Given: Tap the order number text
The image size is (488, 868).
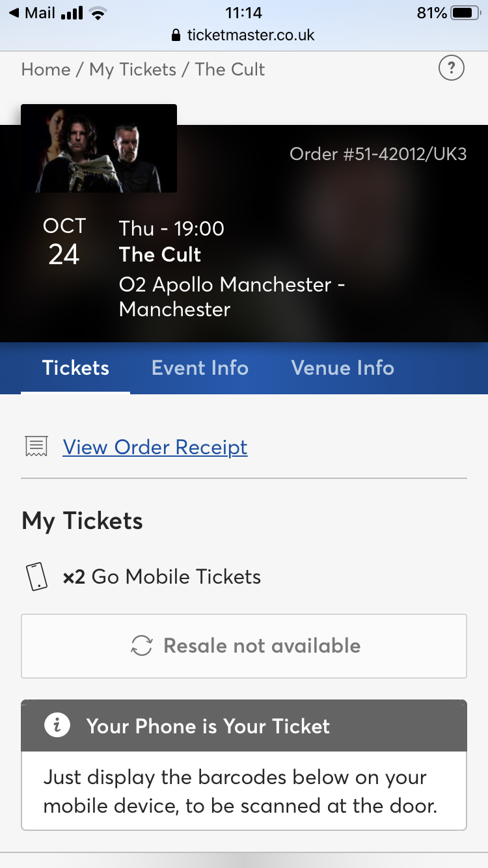Looking at the screenshot, I should coord(378,154).
